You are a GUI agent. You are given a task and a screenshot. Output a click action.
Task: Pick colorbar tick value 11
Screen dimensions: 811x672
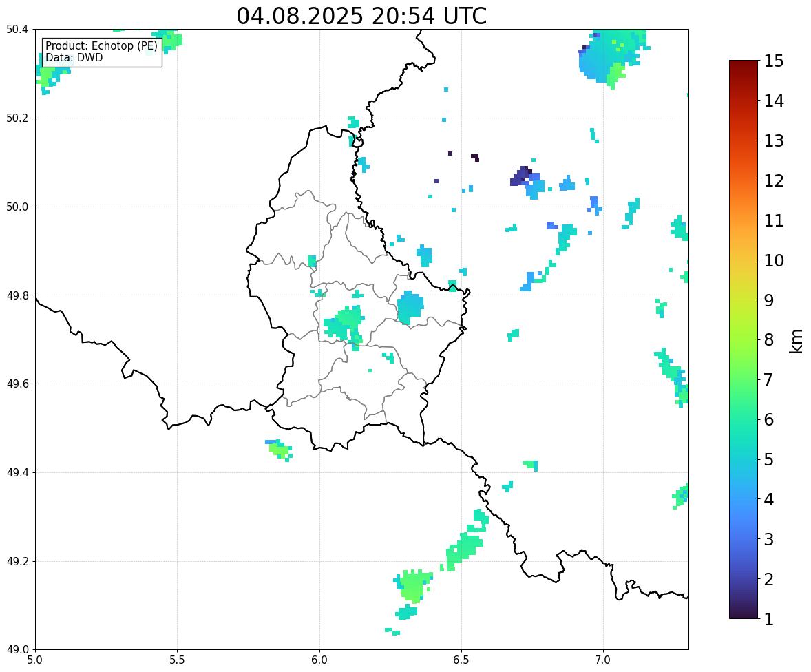pos(774,220)
